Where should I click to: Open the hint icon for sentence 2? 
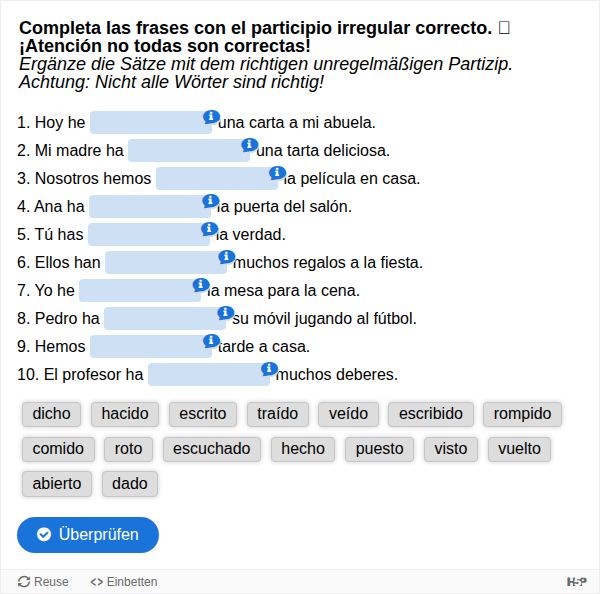[249, 145]
